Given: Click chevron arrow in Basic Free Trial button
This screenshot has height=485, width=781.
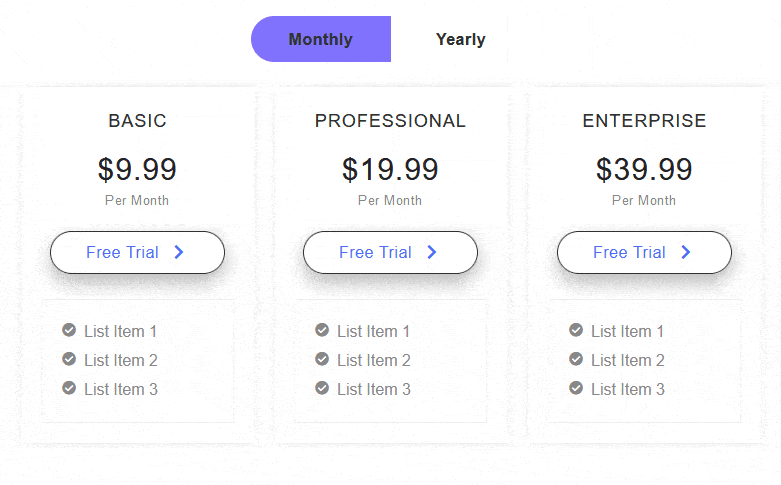Looking at the screenshot, I should [179, 252].
